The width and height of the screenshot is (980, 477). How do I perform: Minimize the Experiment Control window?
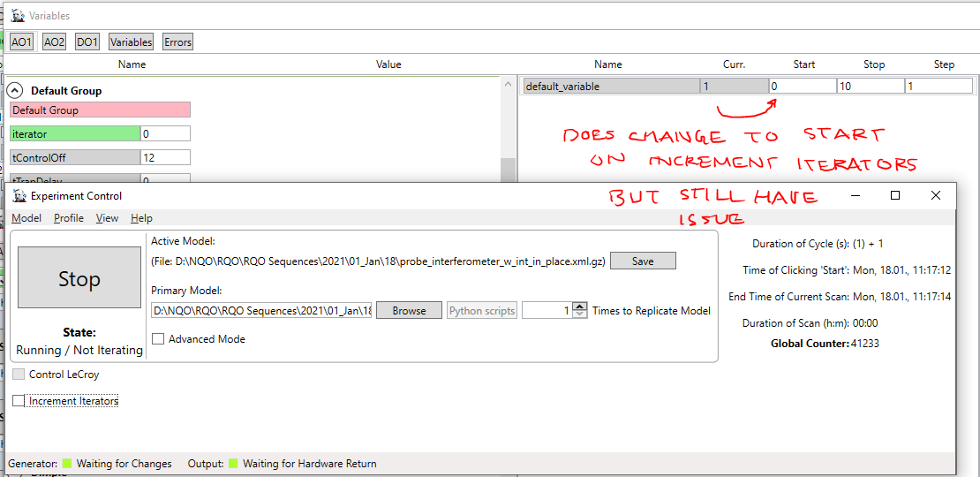pyautogui.click(x=855, y=196)
